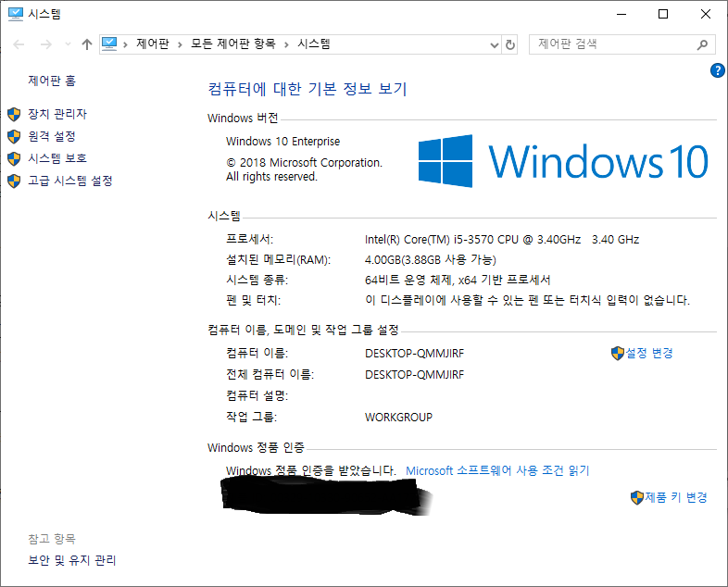Click the forward navigation arrow

coord(46,44)
